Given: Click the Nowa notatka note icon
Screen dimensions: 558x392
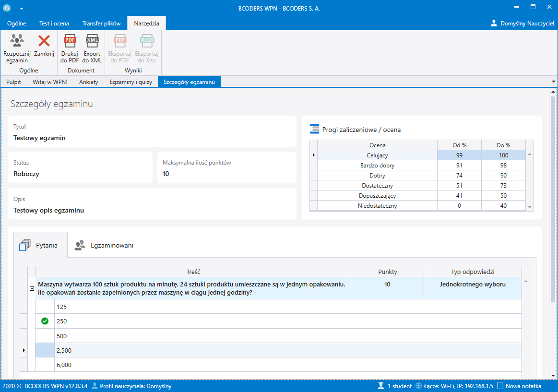Looking at the screenshot, I should (500, 386).
